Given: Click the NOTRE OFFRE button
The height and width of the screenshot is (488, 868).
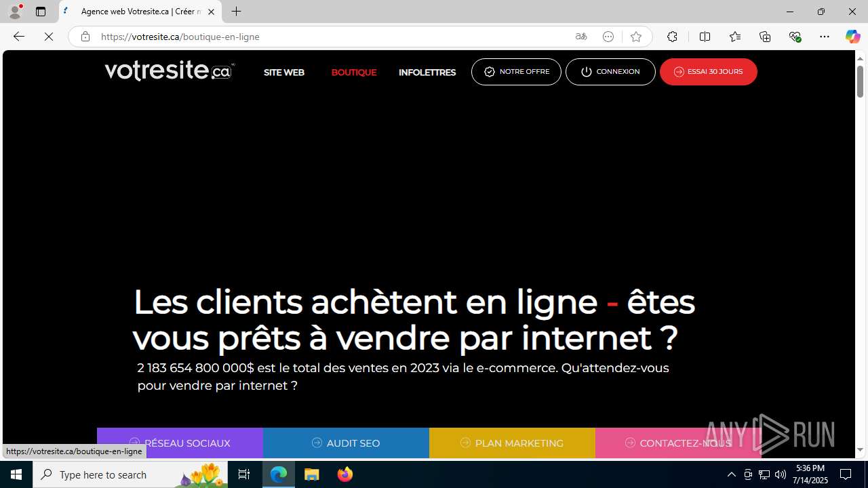Looking at the screenshot, I should [516, 72].
